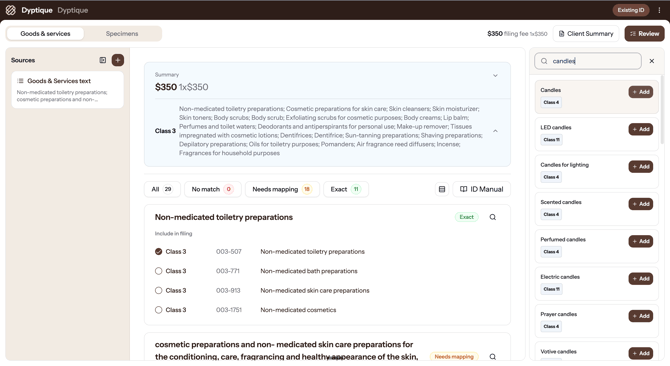Click the 003-771 ID number
Image resolution: width=670 pixels, height=366 pixels.
pos(228,271)
